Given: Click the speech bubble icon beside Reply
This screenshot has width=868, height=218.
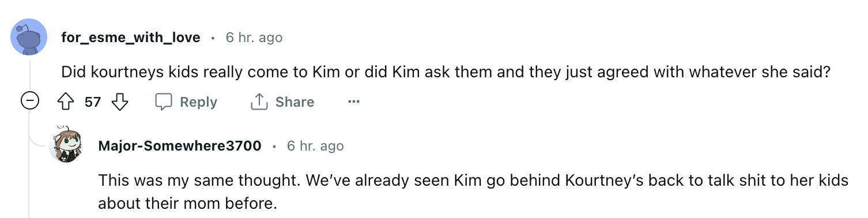Looking at the screenshot, I should (x=164, y=102).
